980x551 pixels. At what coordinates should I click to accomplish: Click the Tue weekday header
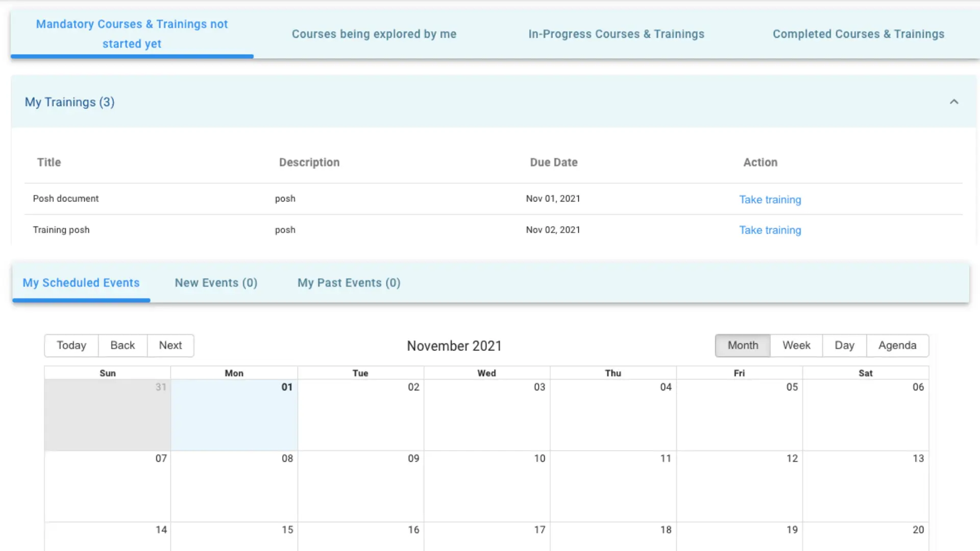pyautogui.click(x=360, y=373)
